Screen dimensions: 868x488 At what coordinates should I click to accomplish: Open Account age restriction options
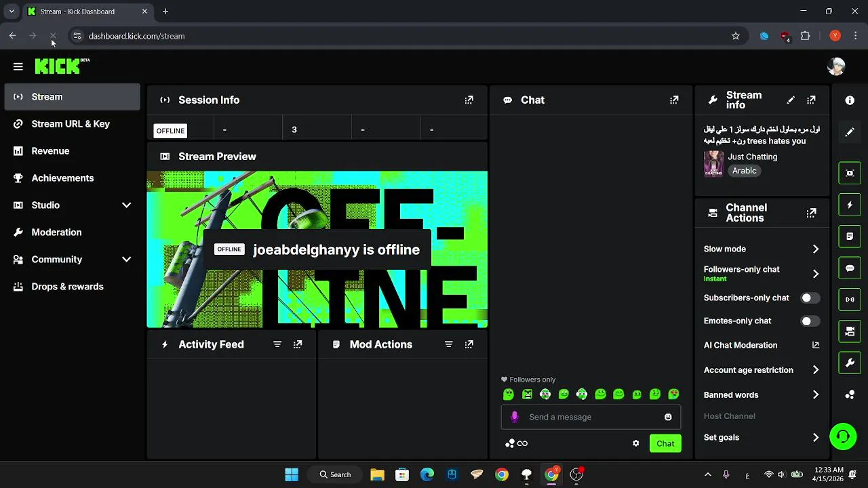point(762,370)
